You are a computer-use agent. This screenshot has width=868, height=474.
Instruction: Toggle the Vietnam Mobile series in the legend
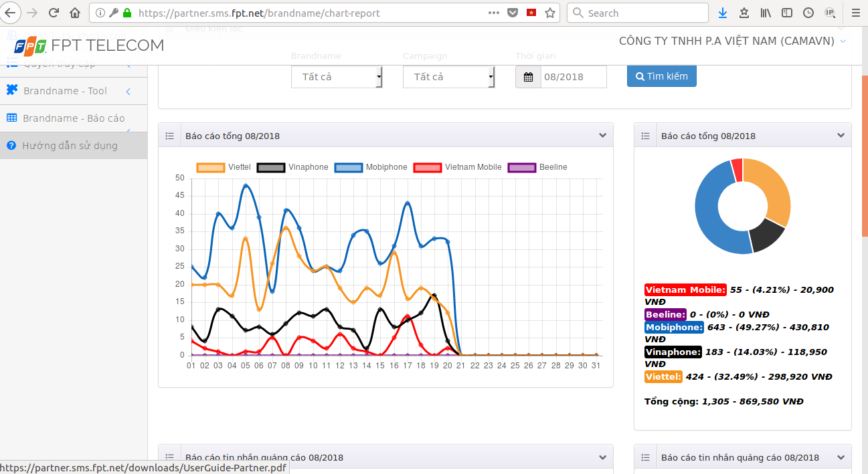click(458, 167)
